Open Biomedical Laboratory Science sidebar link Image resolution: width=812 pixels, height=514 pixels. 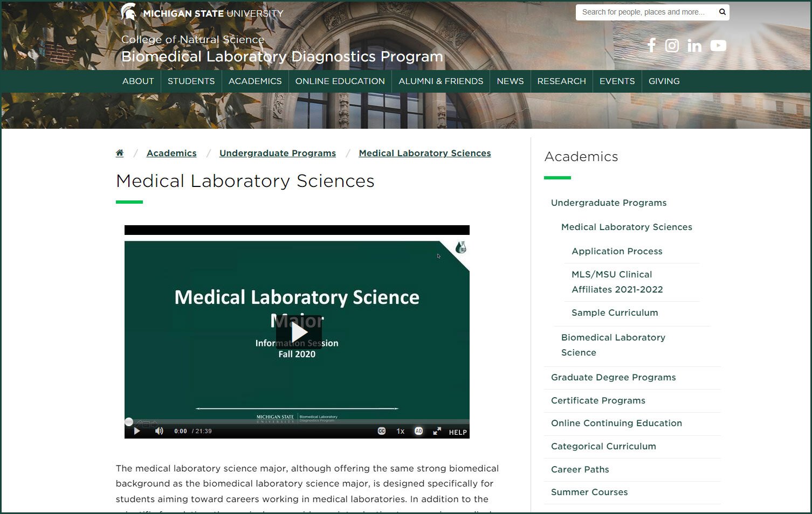(x=613, y=345)
